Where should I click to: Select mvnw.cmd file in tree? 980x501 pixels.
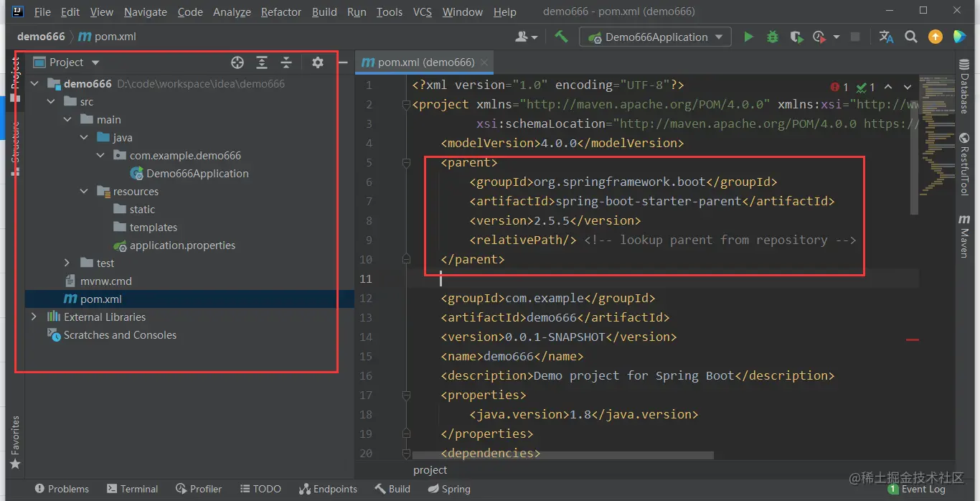pyautogui.click(x=98, y=281)
